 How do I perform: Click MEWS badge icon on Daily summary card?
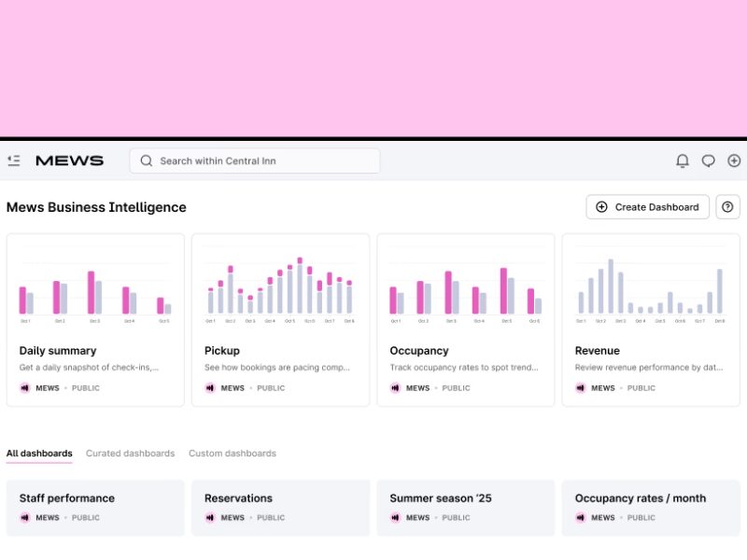point(25,388)
